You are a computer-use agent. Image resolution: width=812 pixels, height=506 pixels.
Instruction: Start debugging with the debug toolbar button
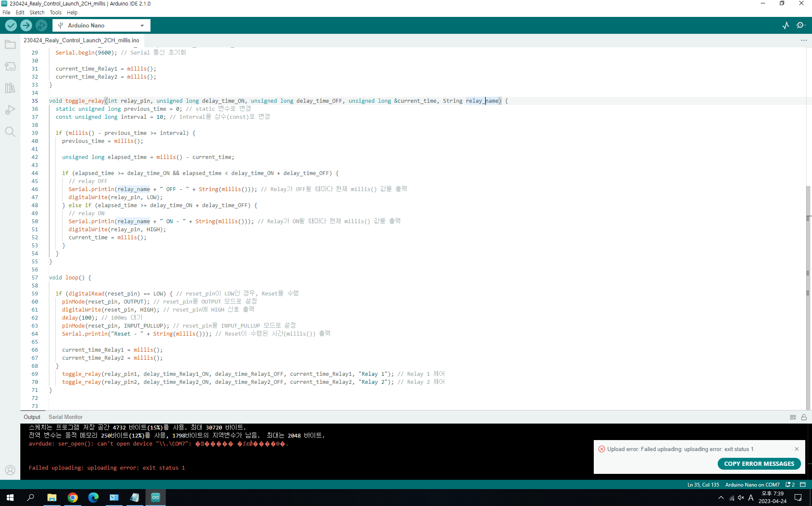(41, 25)
